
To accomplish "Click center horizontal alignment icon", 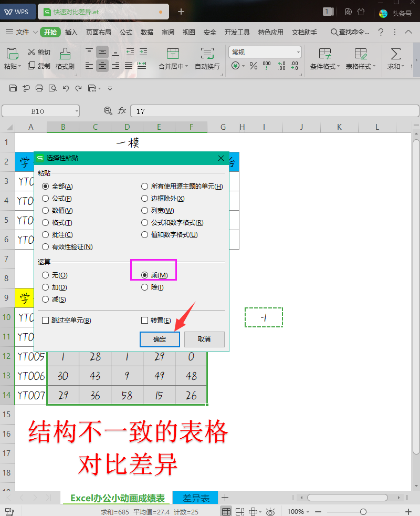I will click(102, 66).
